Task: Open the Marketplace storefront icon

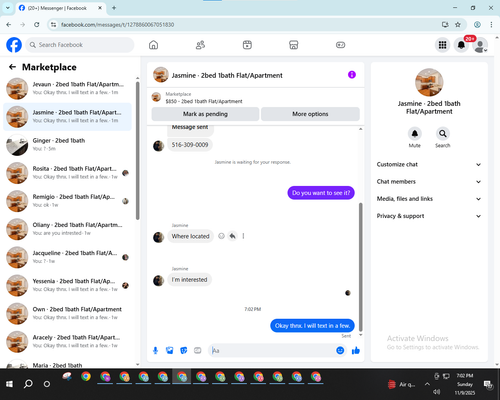Action: point(293,45)
